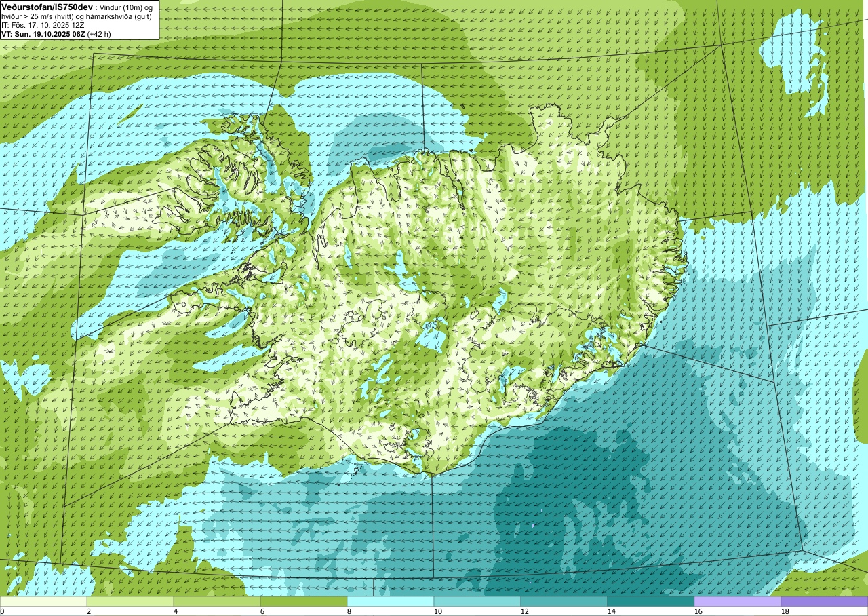Click the legend scale label 0
Image resolution: width=868 pixels, height=616 pixels.
click(x=3, y=611)
